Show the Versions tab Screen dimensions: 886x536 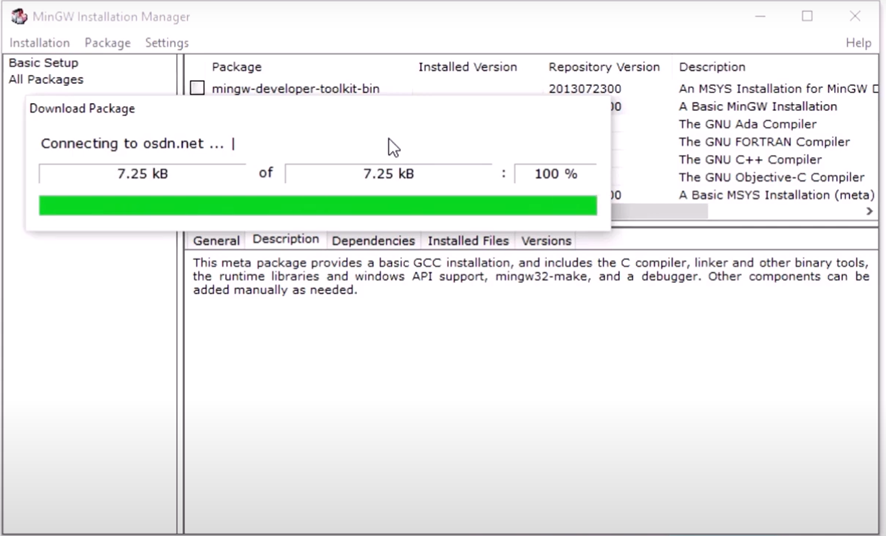pos(546,241)
